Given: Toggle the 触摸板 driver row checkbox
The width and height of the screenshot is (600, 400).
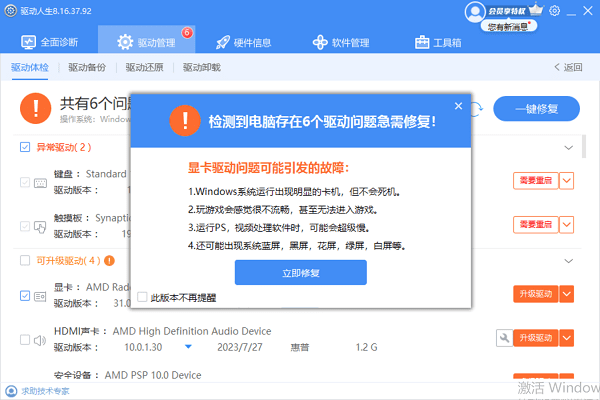Looking at the screenshot, I should [x=25, y=226].
